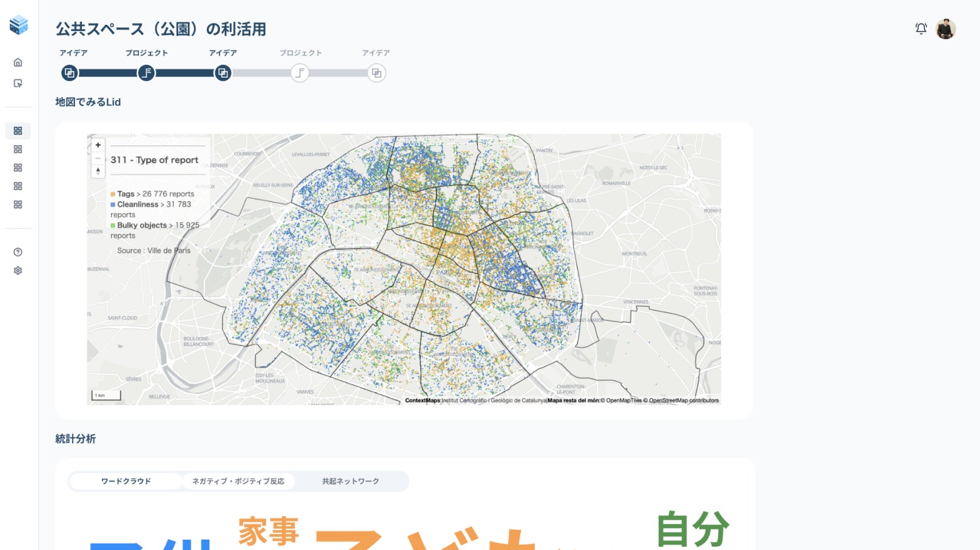The height and width of the screenshot is (550, 980).
Task: Click the PANTIN label on the map
Action: tap(544, 150)
